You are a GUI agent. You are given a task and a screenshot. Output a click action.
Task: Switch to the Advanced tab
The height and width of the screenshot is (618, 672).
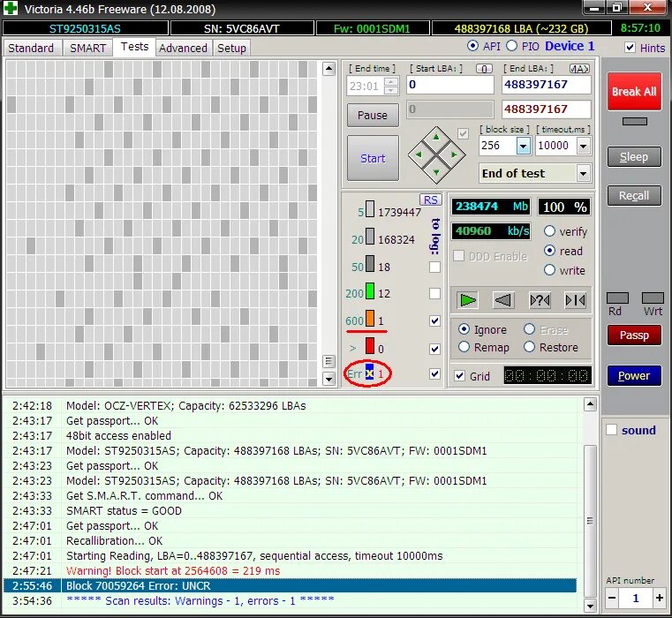point(183,48)
